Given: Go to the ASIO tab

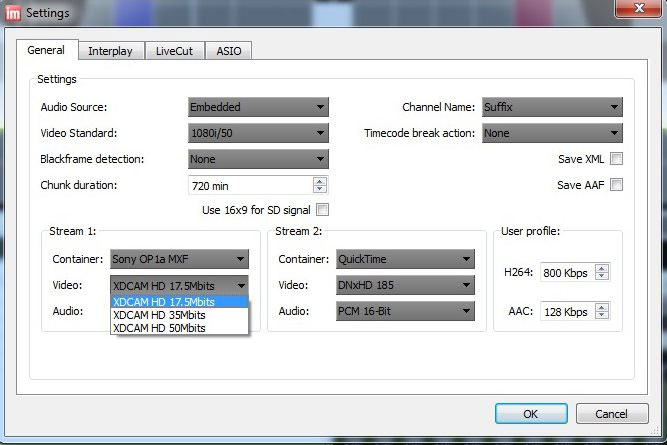Looking at the screenshot, I should [x=229, y=51].
